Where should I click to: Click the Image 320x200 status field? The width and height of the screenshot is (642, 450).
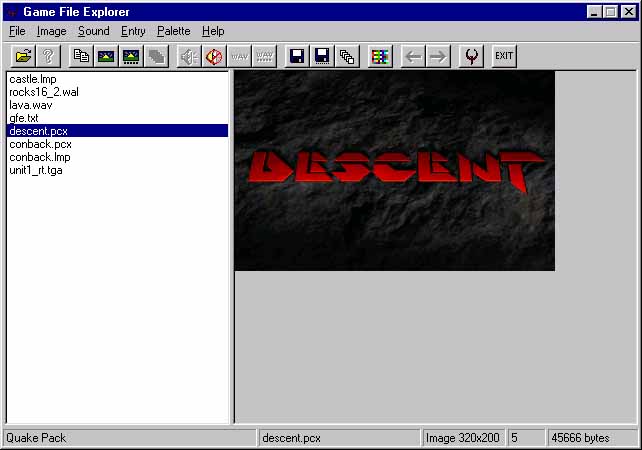(x=463, y=438)
